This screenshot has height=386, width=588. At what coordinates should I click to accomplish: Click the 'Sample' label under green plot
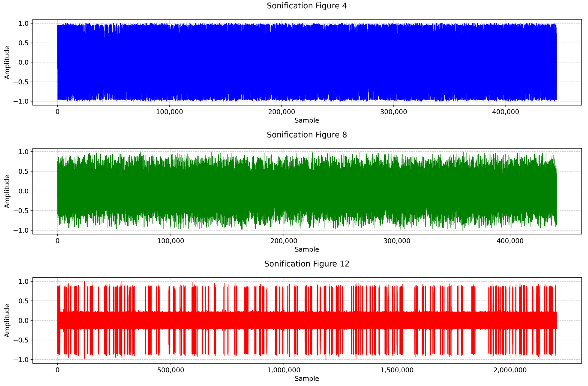pos(307,249)
